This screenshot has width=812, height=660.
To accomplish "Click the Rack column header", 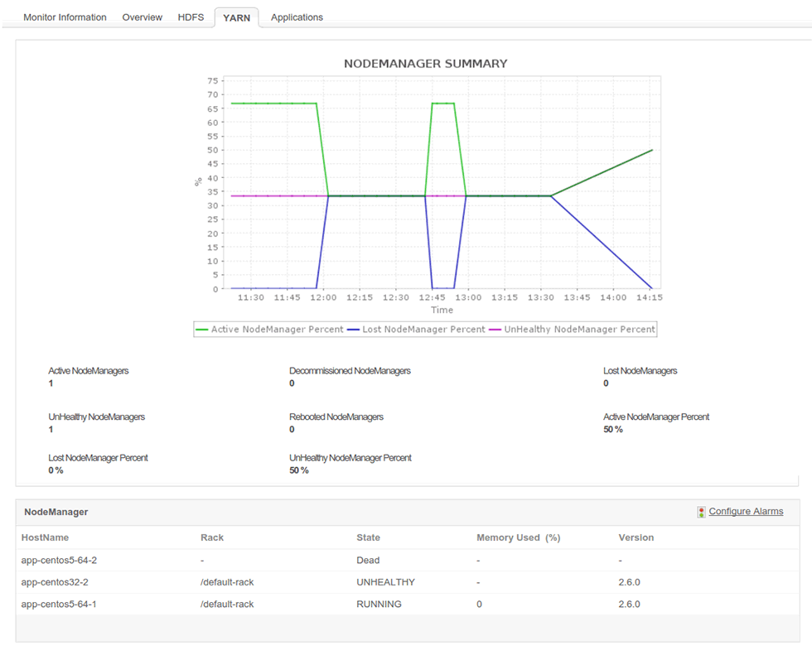I will click(x=212, y=537).
